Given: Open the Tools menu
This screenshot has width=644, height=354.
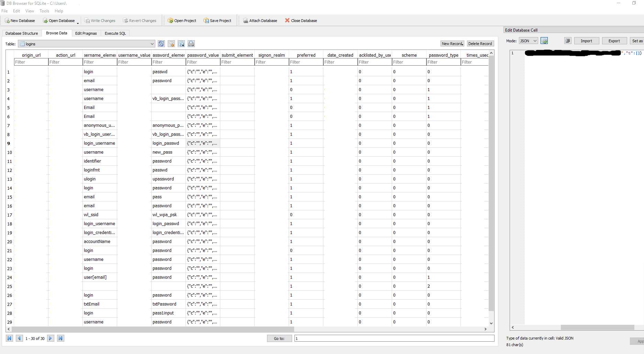Looking at the screenshot, I should tap(44, 11).
